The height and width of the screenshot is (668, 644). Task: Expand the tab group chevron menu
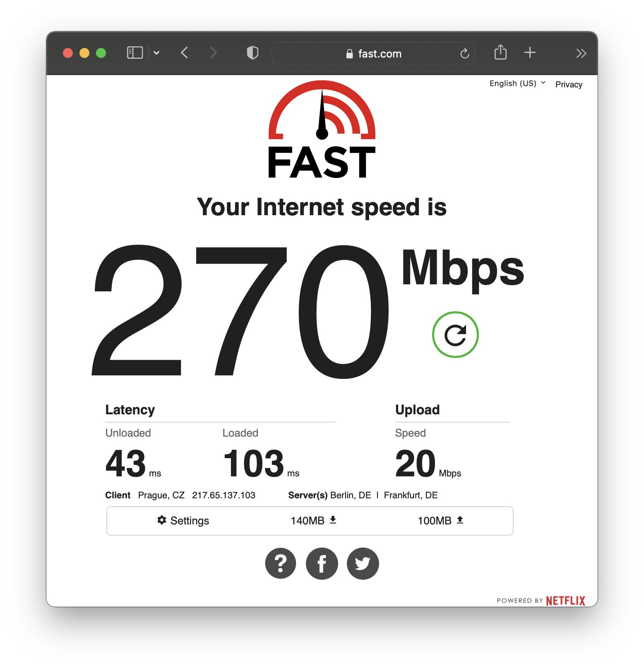tap(156, 53)
